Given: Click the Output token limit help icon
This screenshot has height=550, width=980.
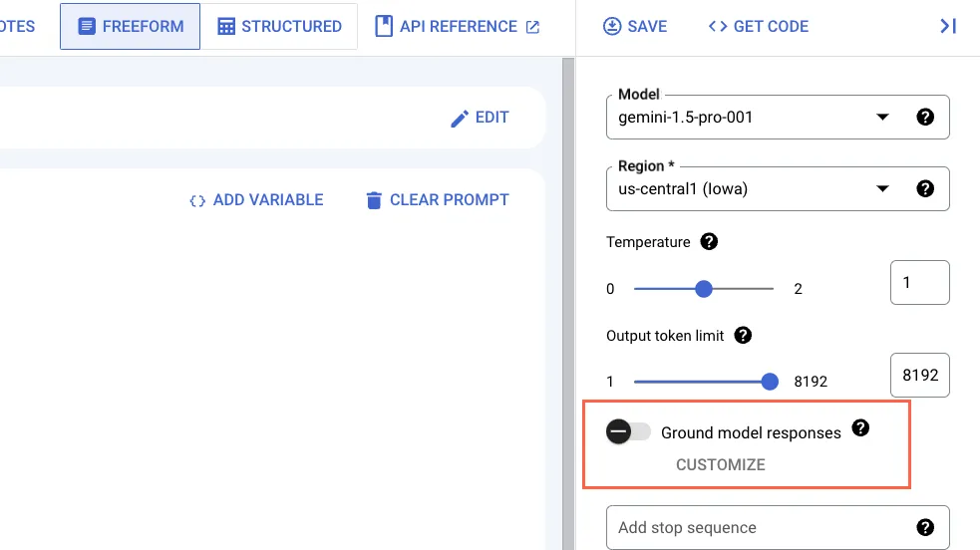Looking at the screenshot, I should (x=743, y=336).
